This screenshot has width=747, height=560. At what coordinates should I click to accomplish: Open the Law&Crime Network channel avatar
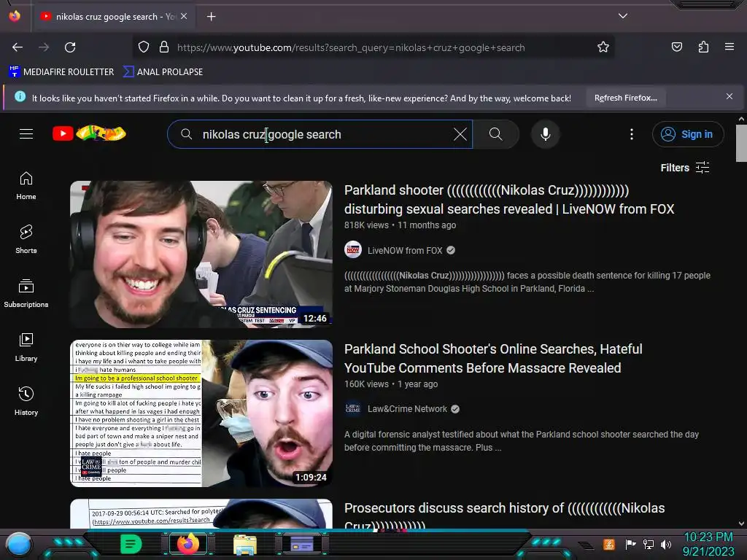(x=353, y=408)
